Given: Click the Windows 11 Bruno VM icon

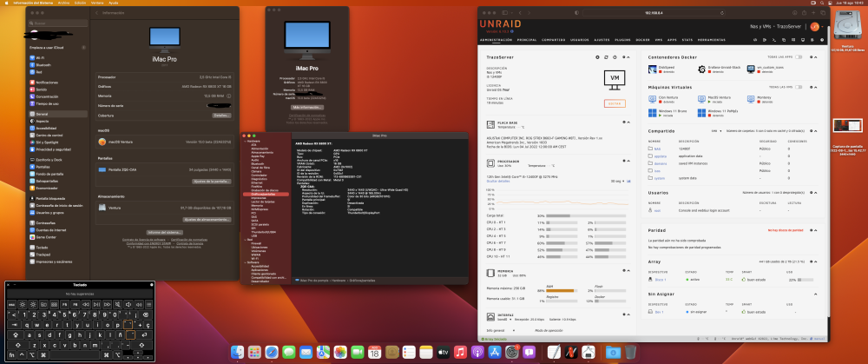Looking at the screenshot, I should click(653, 113).
